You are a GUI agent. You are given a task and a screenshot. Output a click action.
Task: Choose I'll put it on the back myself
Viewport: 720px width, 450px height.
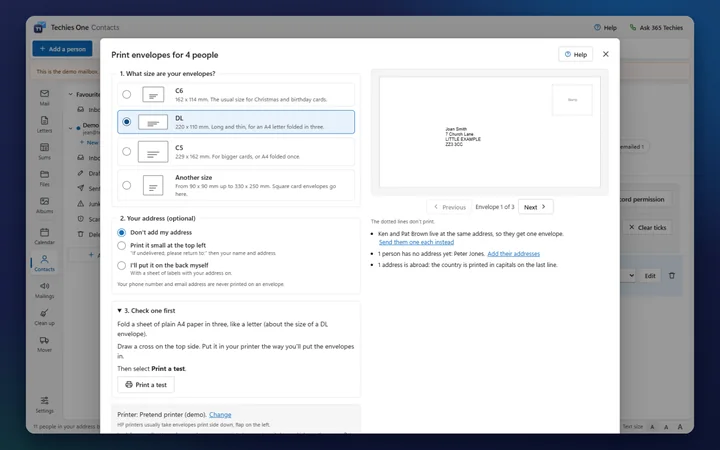click(x=121, y=265)
